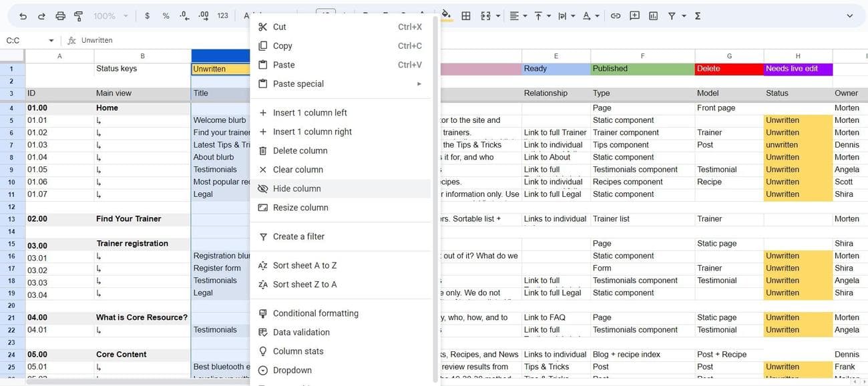
Task: Open the horizontal align dropdown
Action: [x=518, y=16]
